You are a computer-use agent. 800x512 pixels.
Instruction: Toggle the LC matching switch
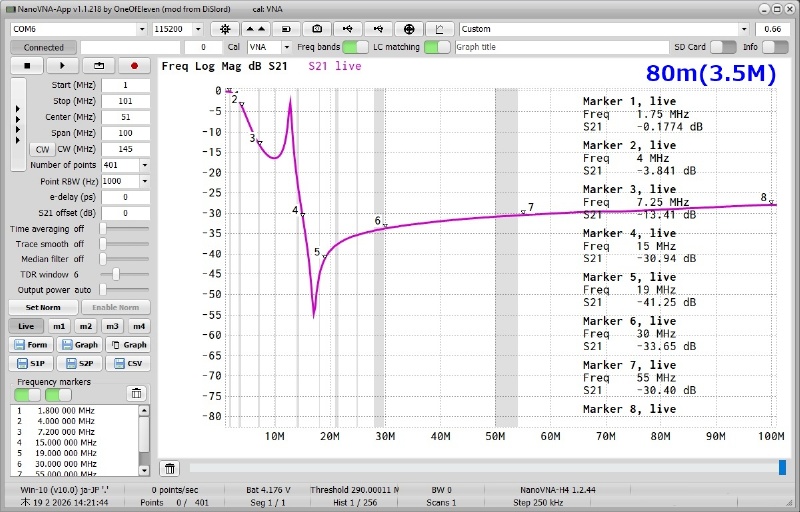coord(437,47)
